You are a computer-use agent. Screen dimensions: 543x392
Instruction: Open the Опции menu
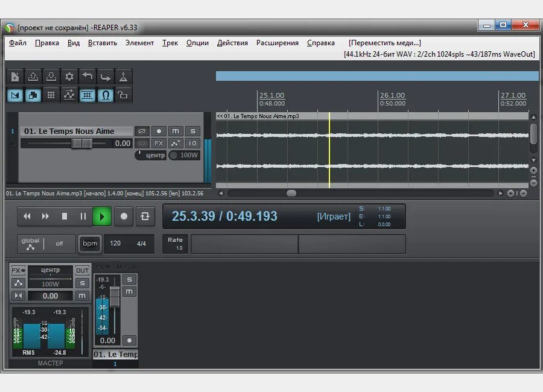pos(197,43)
